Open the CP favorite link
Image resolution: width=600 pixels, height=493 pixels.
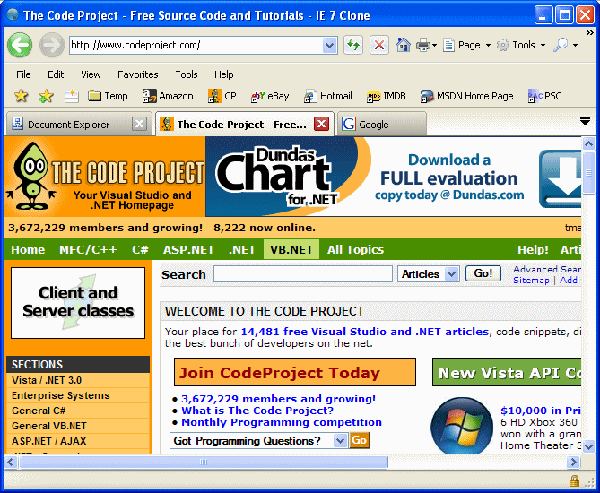coord(222,96)
